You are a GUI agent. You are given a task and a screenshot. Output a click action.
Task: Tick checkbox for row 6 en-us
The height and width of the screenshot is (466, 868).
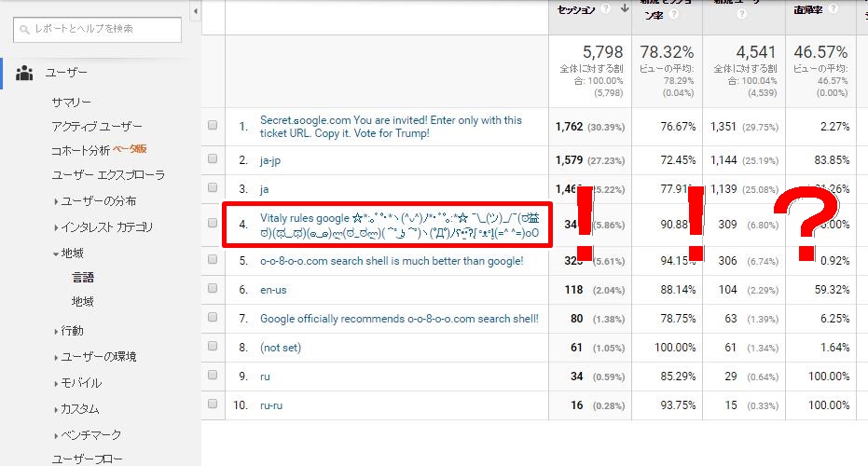(213, 288)
